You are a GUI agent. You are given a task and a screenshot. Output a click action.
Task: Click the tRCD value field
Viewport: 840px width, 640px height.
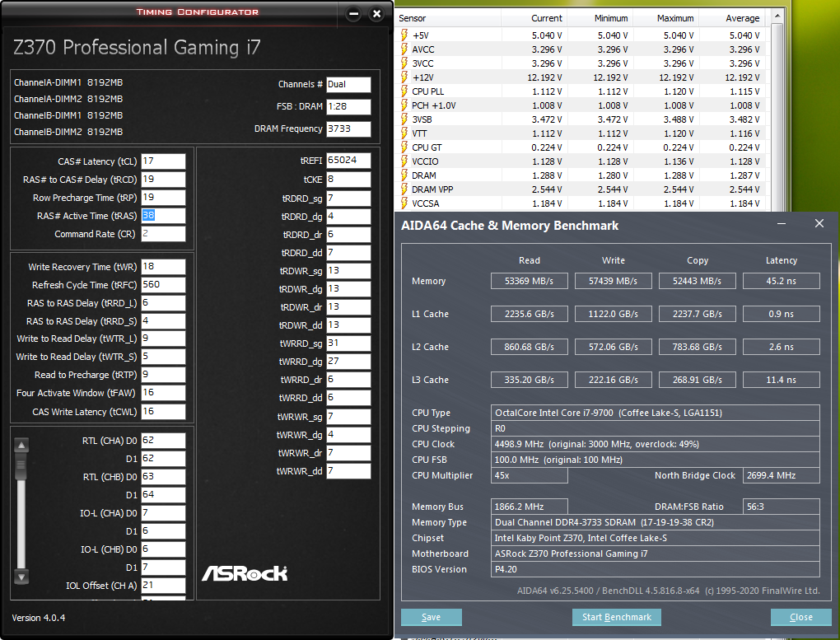[163, 179]
